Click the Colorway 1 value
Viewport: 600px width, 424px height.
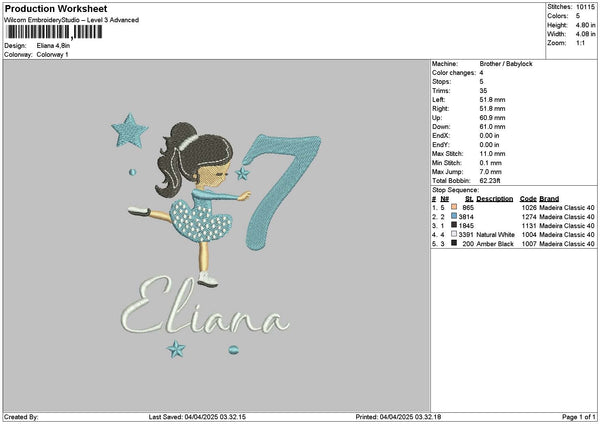[52, 55]
